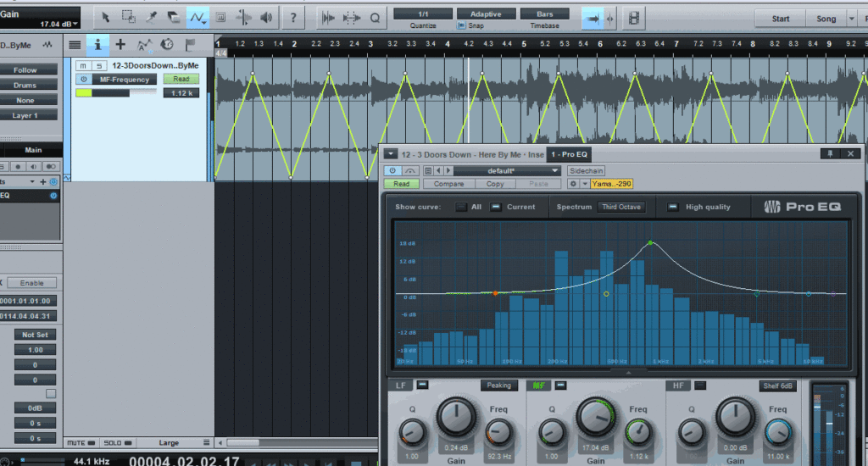Toggle the HF band on/off
868x466 pixels.
click(700, 385)
